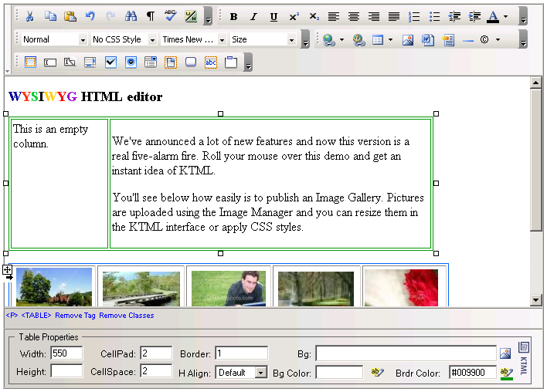The width and height of the screenshot is (547, 392).
Task: Justify the text
Action: (x=394, y=17)
